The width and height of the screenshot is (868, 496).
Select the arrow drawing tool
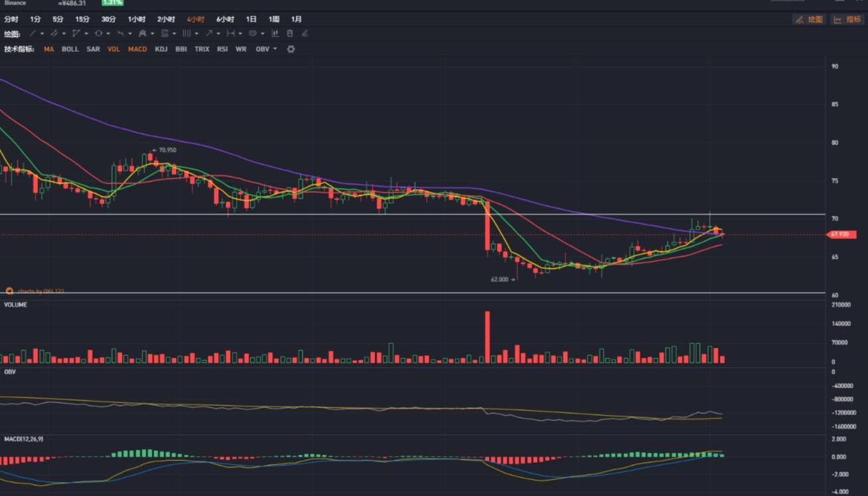tap(208, 33)
